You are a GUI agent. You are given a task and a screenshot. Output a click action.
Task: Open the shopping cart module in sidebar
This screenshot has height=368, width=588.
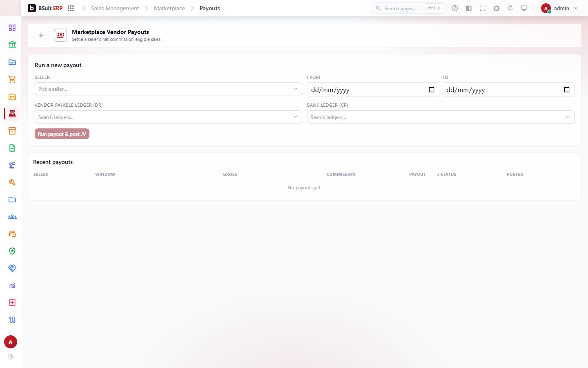(12, 79)
